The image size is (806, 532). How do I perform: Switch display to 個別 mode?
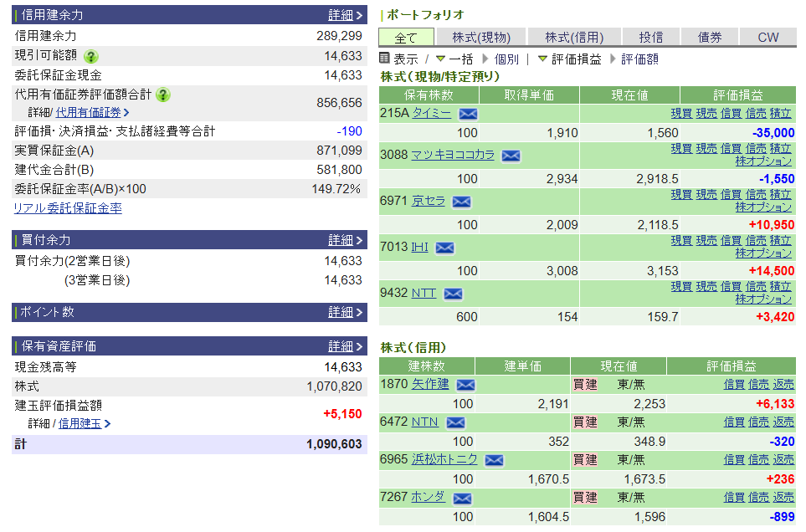pyautogui.click(x=506, y=59)
